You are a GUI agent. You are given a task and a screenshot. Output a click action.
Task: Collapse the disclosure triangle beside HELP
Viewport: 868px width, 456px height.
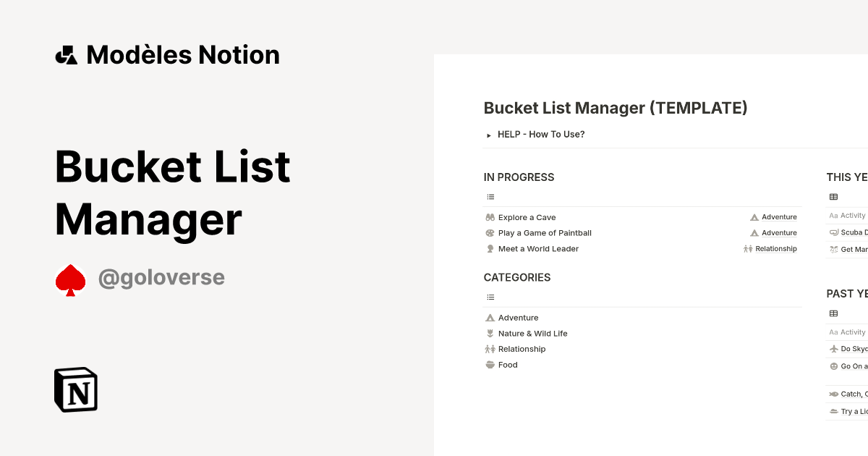[489, 135]
